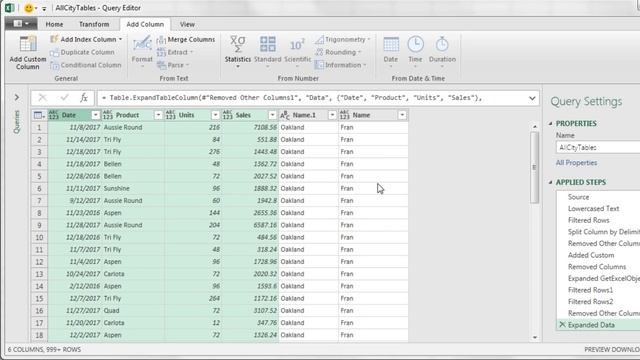Screen dimensions: 640x360
Task: Open the Product column filter dropdown
Action: (158, 115)
